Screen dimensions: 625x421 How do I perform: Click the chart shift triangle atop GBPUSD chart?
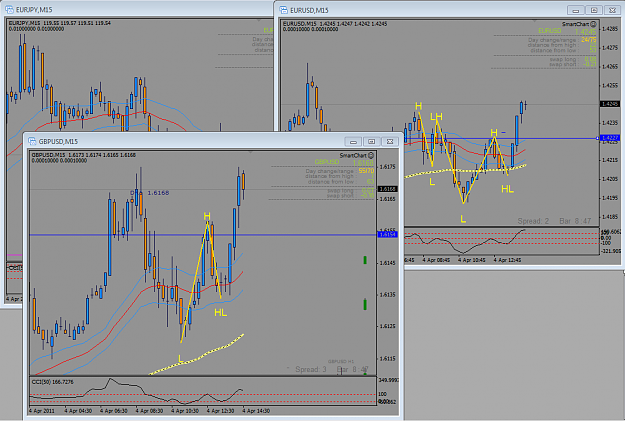pyautogui.click(x=250, y=152)
